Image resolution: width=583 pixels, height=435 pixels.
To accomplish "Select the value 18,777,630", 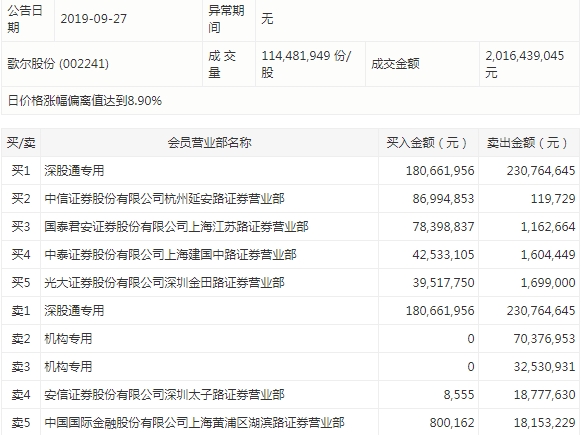I will point(544,394).
